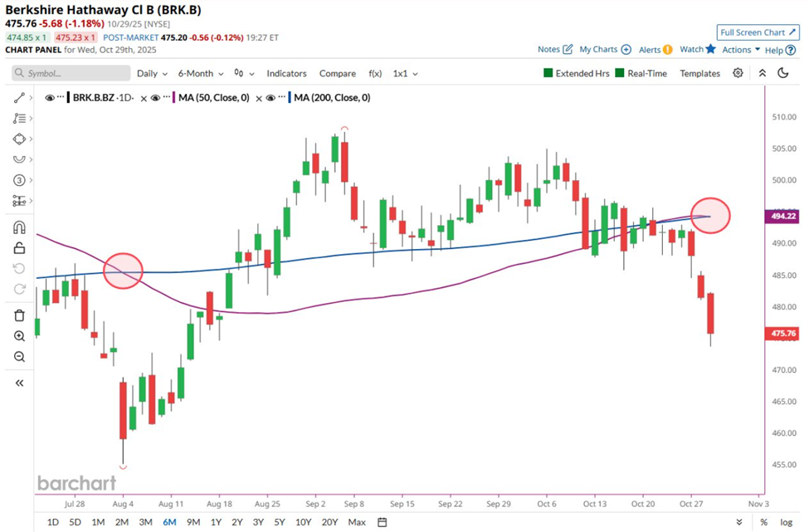This screenshot has height=532, width=809.
Task: Open the chart settings gear icon
Action: 738,73
